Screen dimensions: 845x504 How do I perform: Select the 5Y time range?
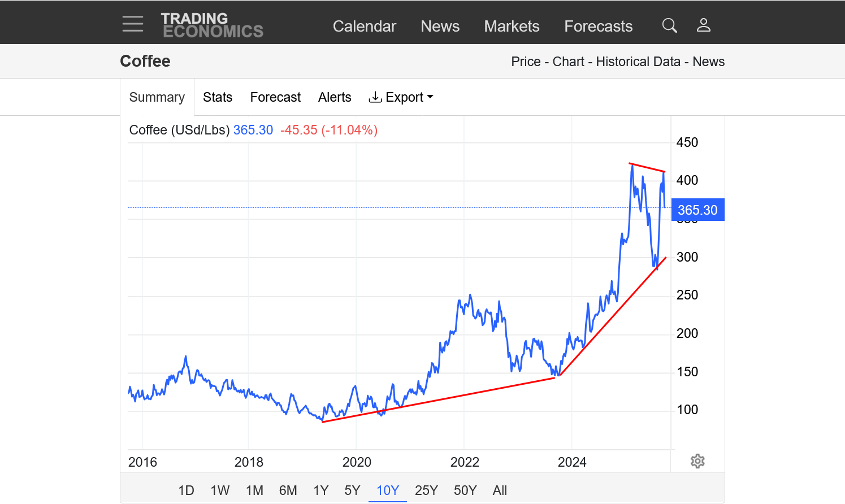tap(352, 490)
